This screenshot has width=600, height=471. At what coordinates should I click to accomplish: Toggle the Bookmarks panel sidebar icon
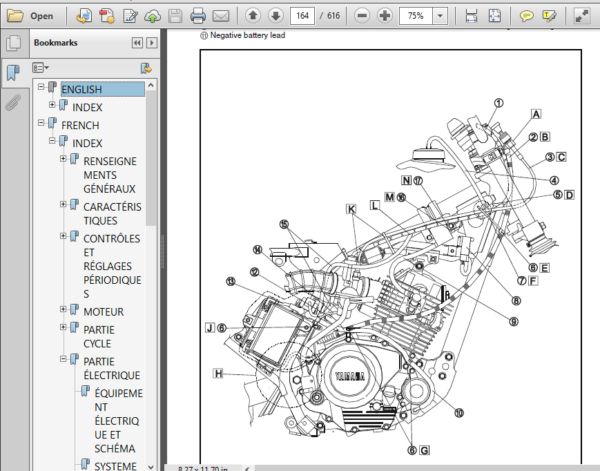coord(13,72)
